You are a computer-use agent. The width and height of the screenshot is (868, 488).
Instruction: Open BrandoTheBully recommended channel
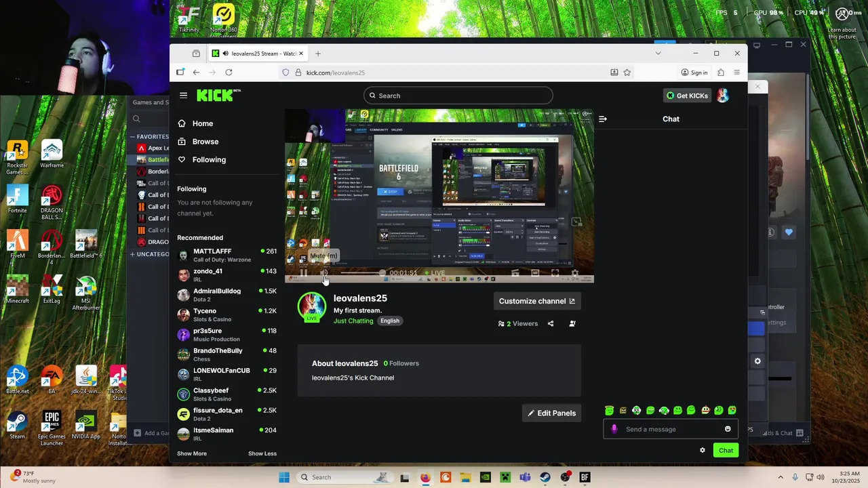tap(226, 354)
